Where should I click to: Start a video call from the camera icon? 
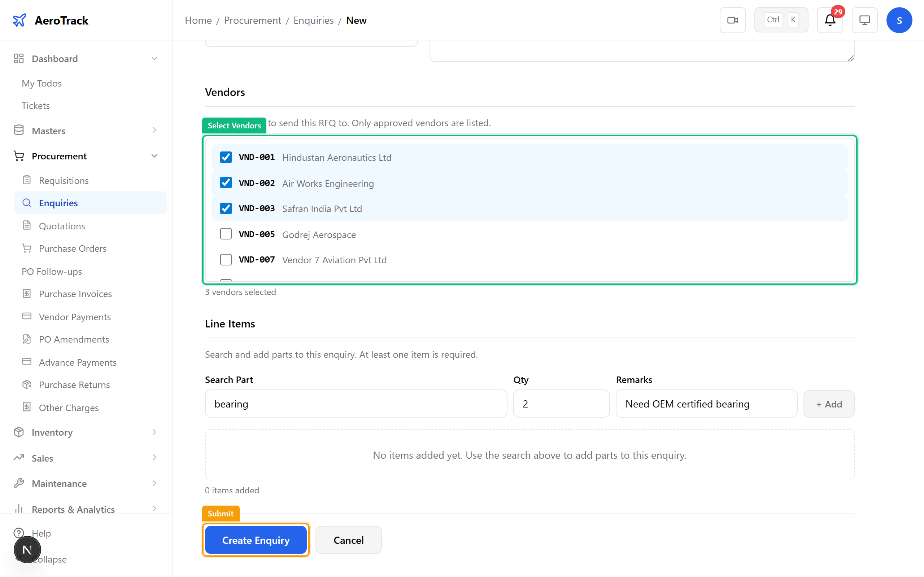click(732, 20)
